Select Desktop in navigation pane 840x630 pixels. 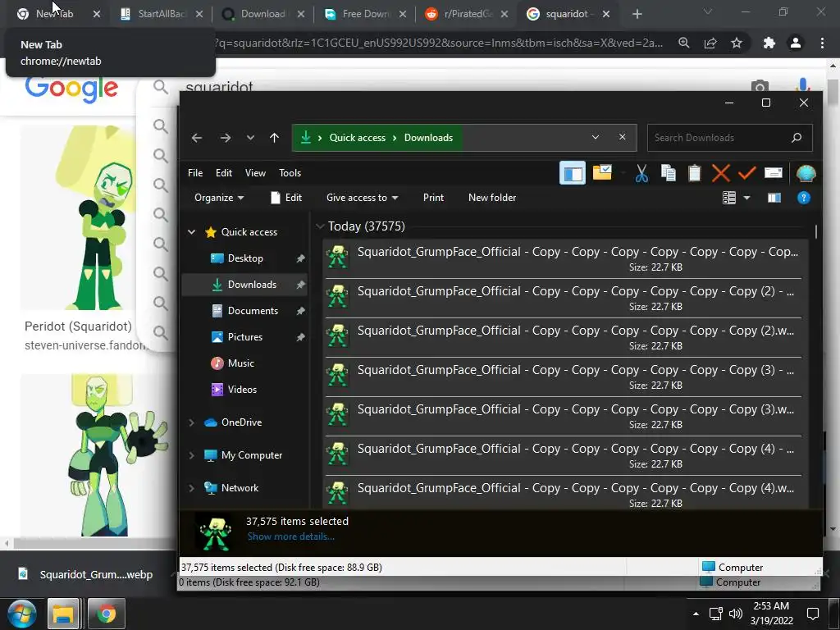pos(244,258)
